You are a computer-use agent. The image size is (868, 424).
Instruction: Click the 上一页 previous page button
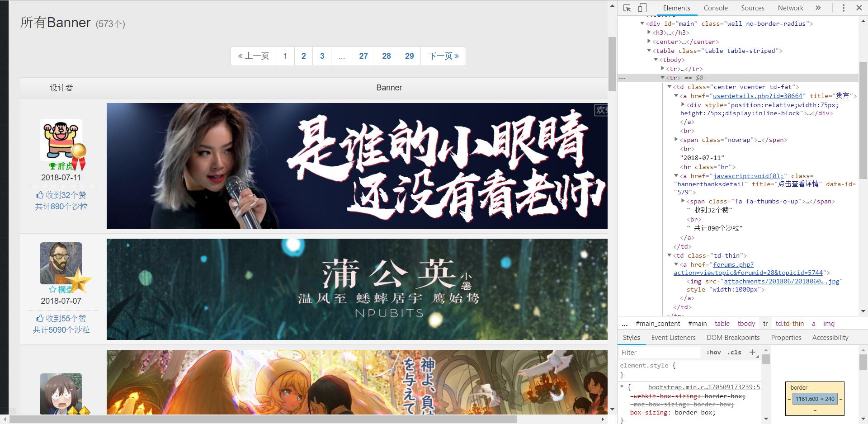253,56
